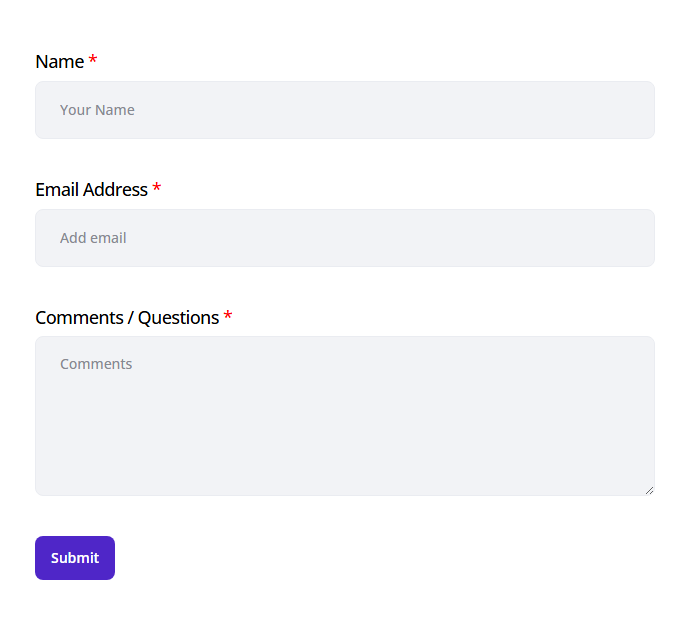The image size is (698, 619).
Task: Click the word 'Questions' in the label
Action: pos(178,318)
